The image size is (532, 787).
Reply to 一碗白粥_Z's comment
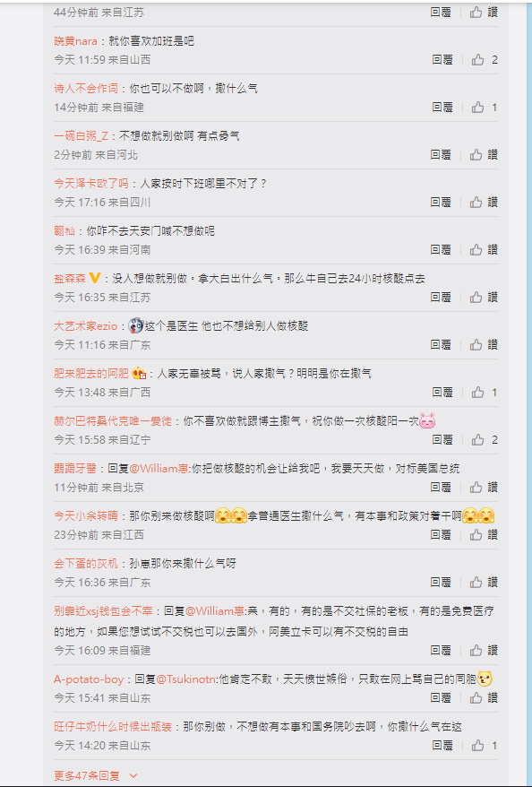[441, 154]
